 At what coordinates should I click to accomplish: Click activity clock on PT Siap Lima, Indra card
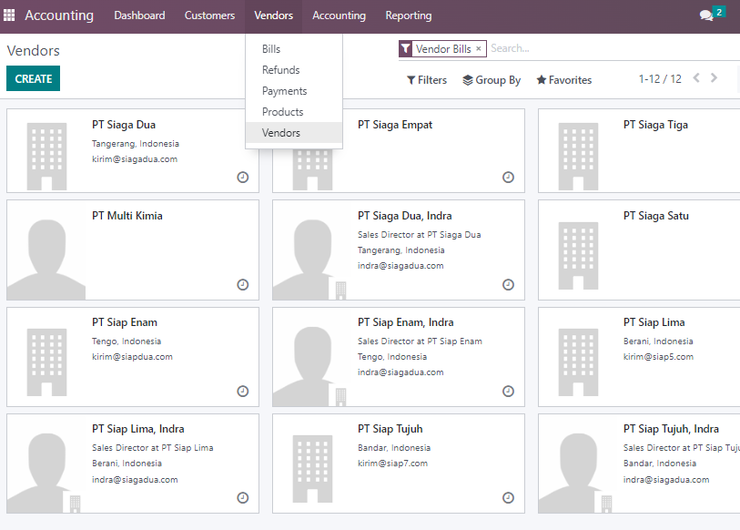243,498
